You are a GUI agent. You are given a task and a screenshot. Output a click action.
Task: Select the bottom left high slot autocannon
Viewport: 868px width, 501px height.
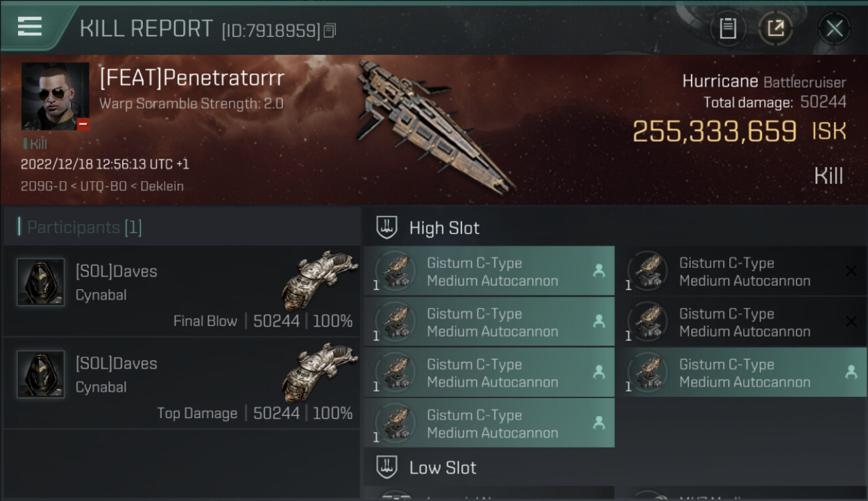pos(489,424)
